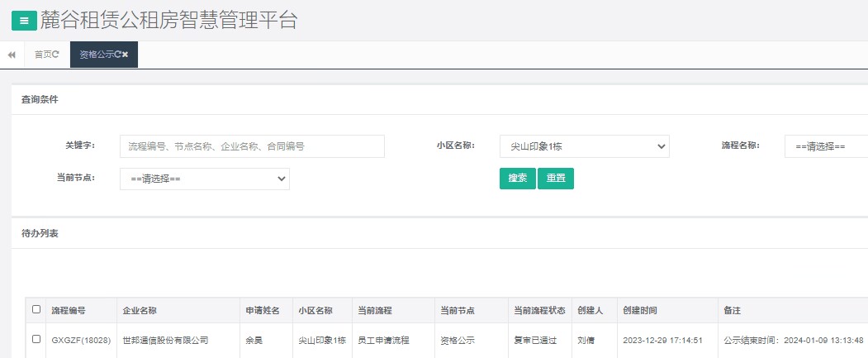Click the double-left arrow tab scroll icon
The height and width of the screenshot is (358, 868).
(x=12, y=55)
